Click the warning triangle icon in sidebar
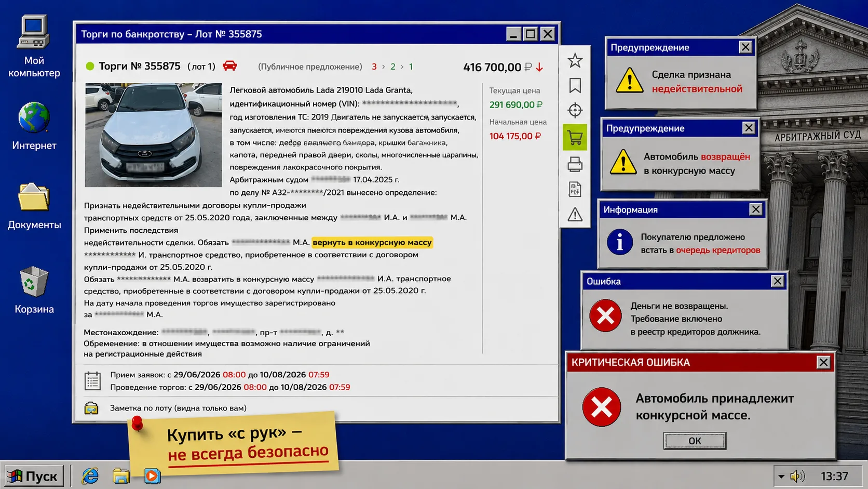Viewport: 868px width, 489px height. click(575, 214)
